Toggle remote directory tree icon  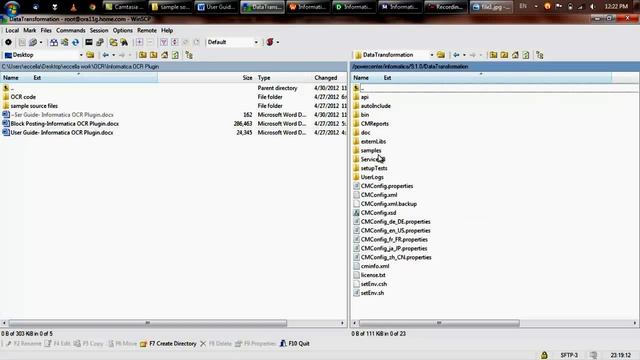point(540,55)
